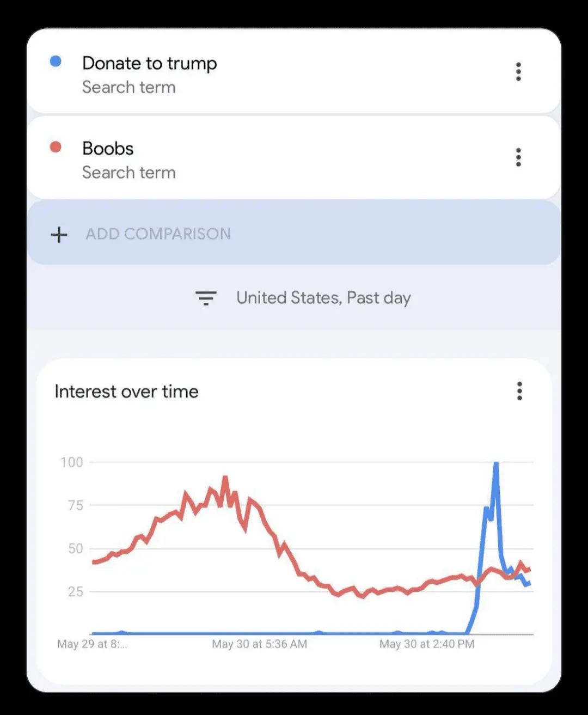Click the plus icon to add comparison
This screenshot has width=588, height=715.
tap(59, 235)
